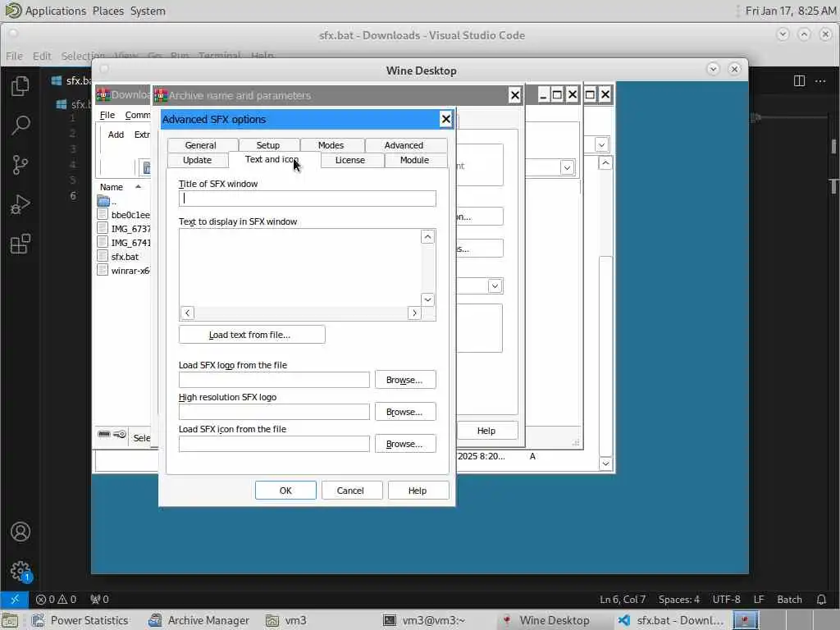The height and width of the screenshot is (630, 840).
Task: Open the Commands menu in WinRAR
Action: 137,115
